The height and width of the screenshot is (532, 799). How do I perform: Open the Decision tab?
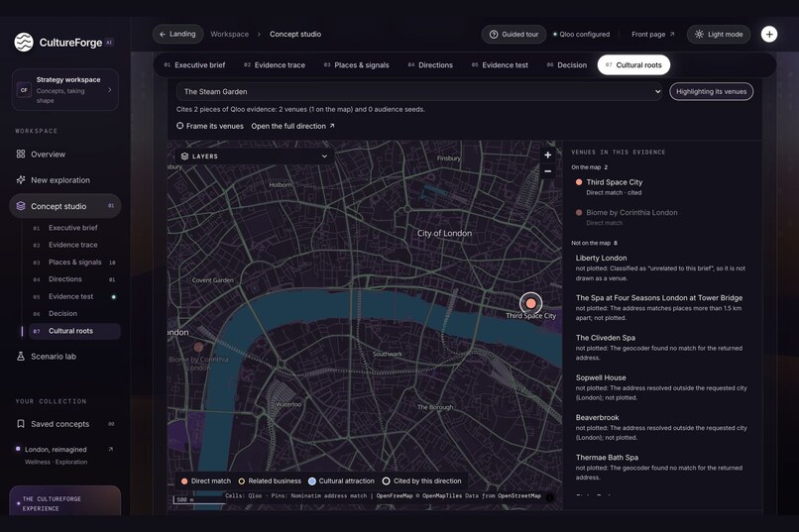[x=567, y=65]
